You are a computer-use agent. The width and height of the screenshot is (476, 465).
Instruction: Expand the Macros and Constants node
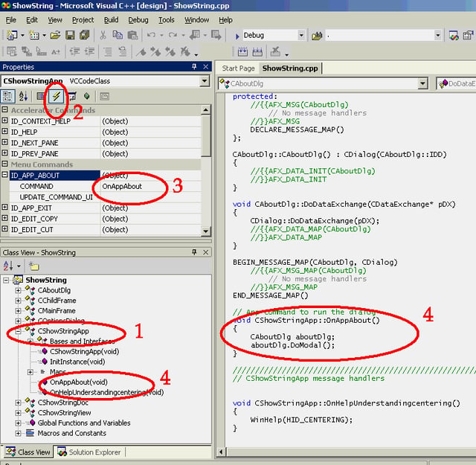tap(18, 433)
